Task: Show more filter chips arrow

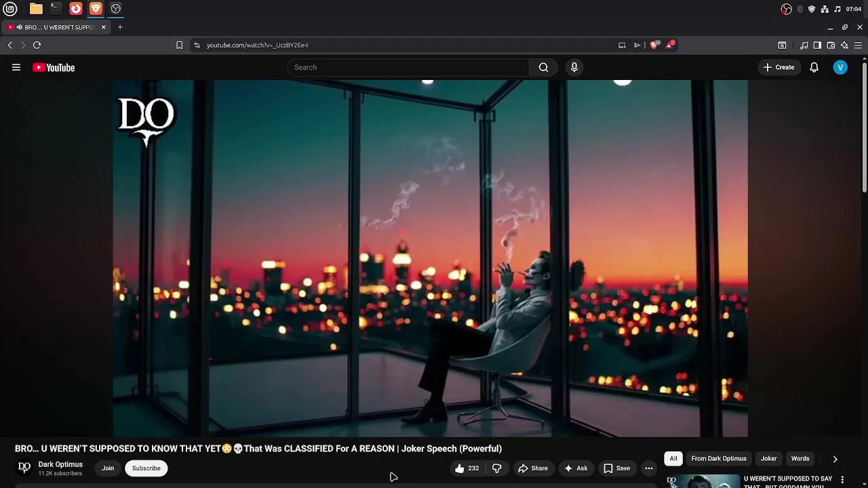Action: pos(835,459)
